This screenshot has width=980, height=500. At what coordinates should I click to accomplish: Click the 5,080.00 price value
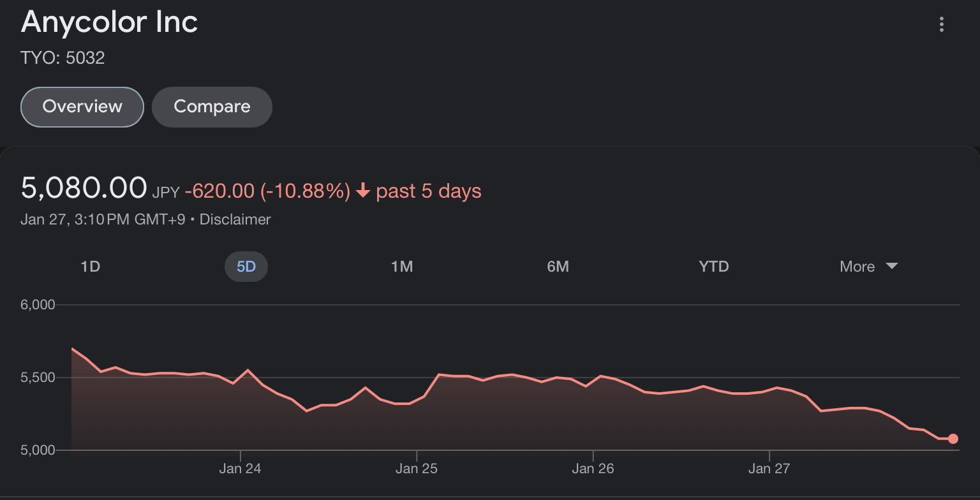click(84, 188)
